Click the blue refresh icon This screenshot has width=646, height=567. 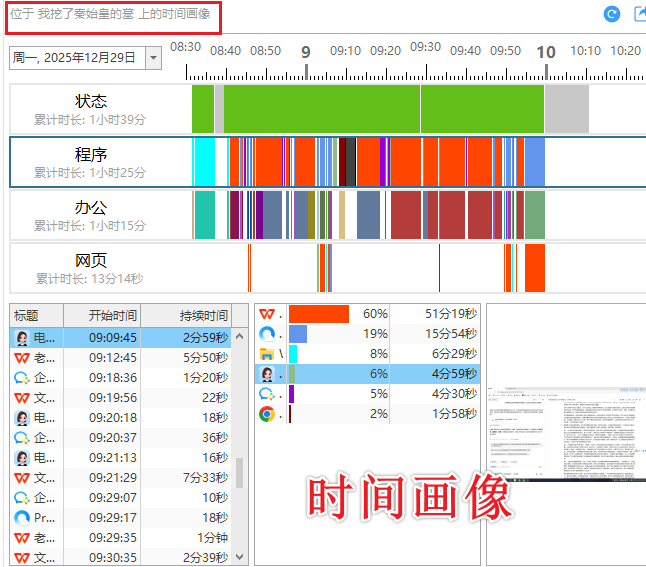click(x=612, y=14)
